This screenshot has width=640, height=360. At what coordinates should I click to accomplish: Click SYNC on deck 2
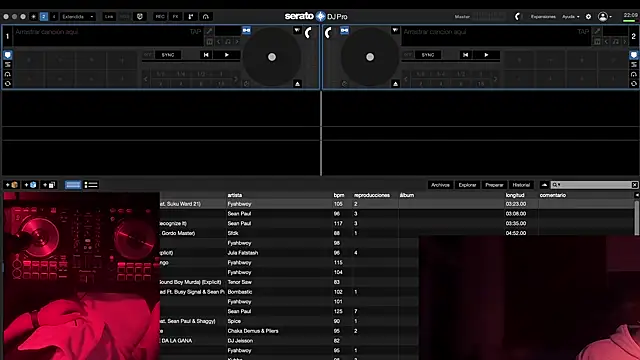(x=428, y=55)
